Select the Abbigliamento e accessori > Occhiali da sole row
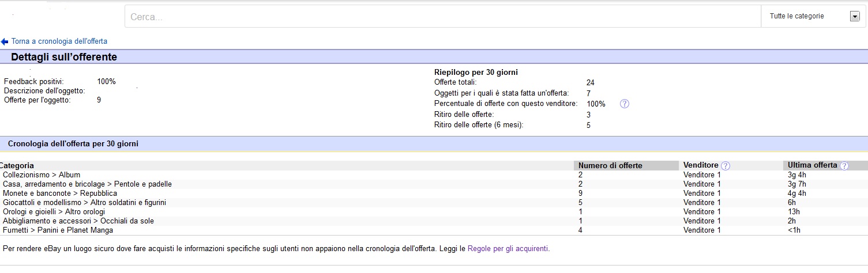Viewport: 868px width, 273px height. (434, 221)
